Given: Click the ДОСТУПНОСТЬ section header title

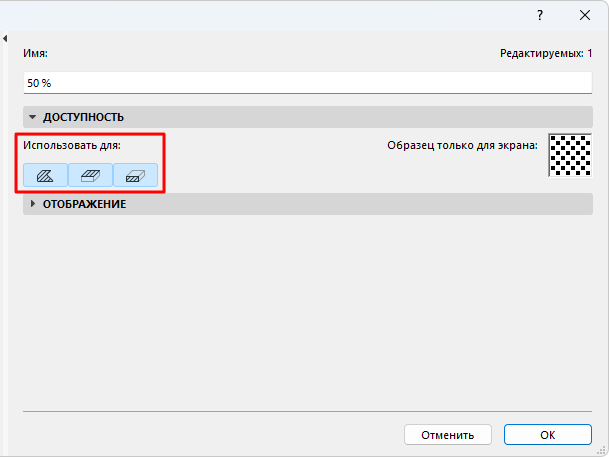Looking at the screenshot, I should click(x=83, y=117).
